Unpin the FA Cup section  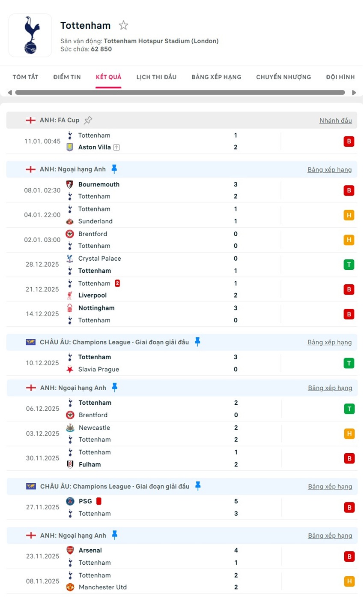pyautogui.click(x=88, y=120)
